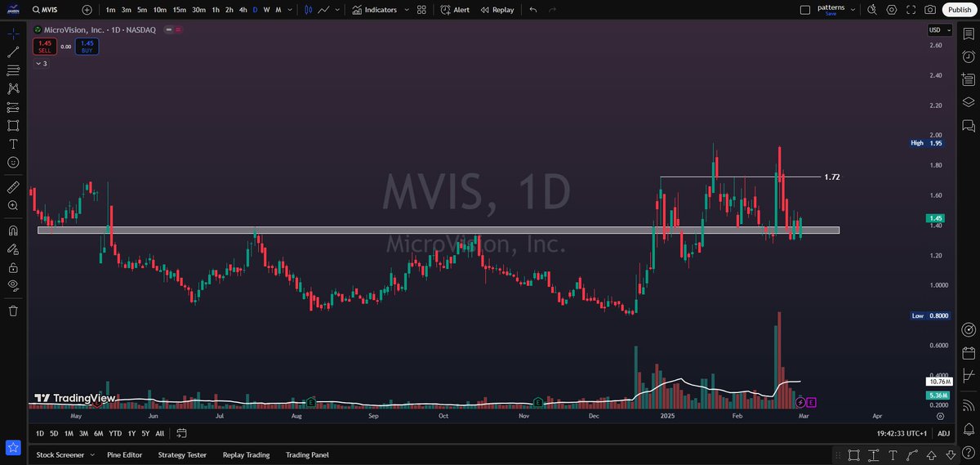Take a chart snapshot with camera icon
The width and height of the screenshot is (980, 465).
click(x=930, y=10)
